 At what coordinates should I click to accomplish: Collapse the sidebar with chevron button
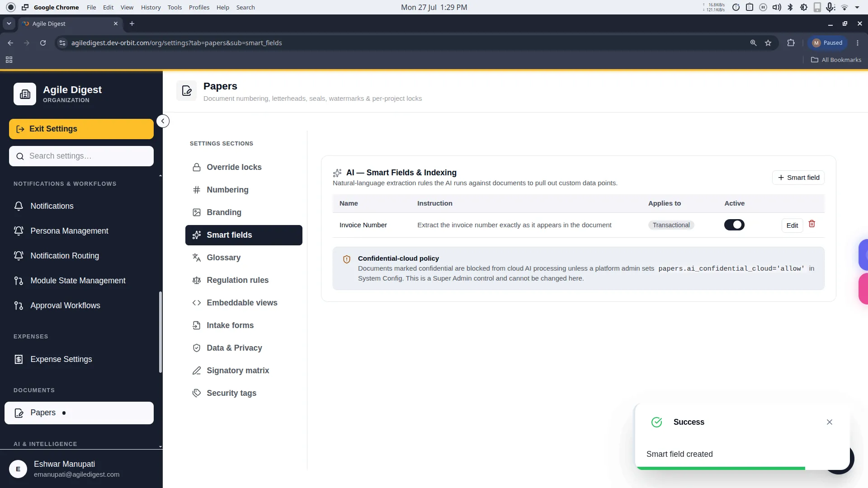[163, 121]
